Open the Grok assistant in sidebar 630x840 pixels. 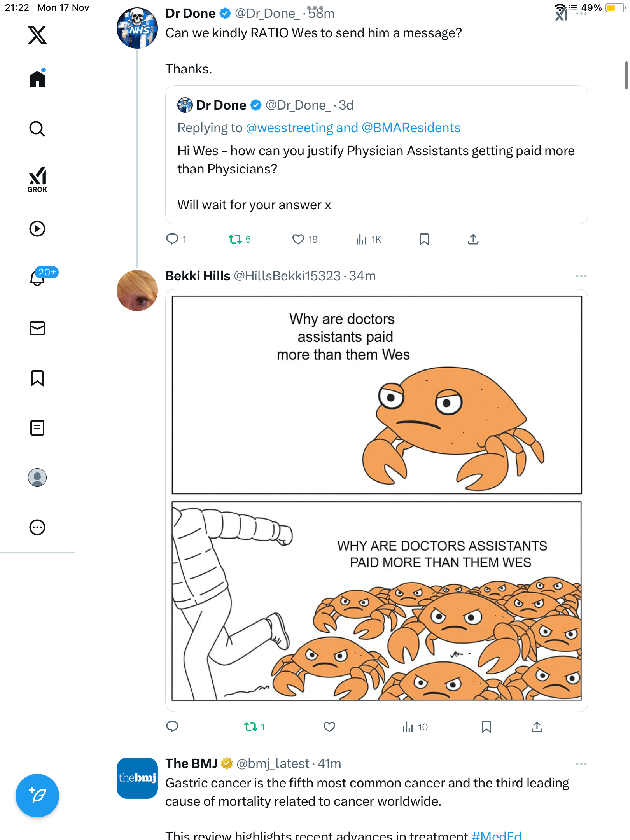37,180
